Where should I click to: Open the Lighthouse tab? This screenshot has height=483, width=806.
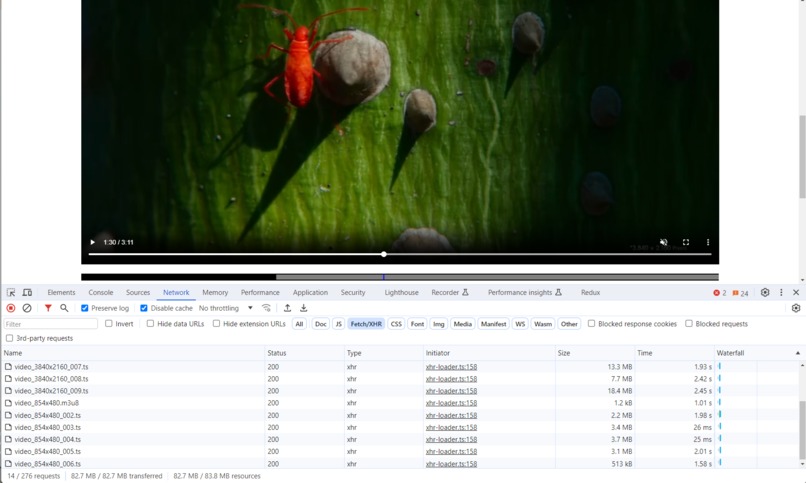[x=401, y=292]
